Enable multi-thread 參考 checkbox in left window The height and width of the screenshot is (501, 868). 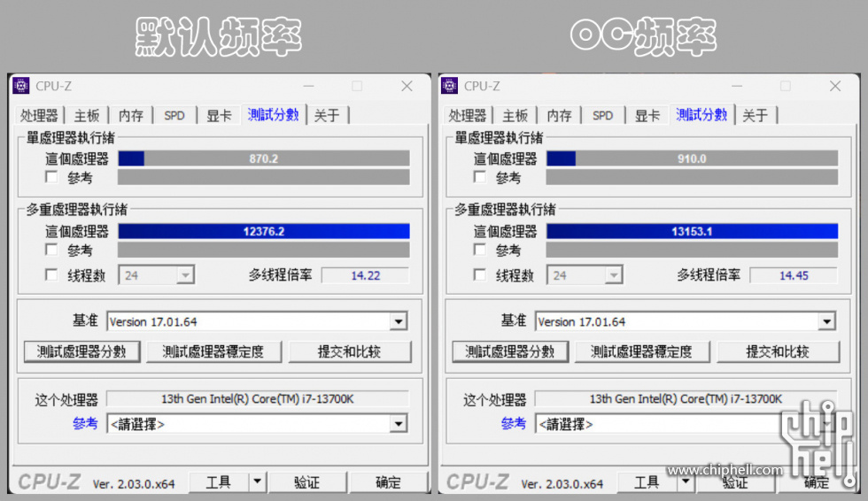51,250
